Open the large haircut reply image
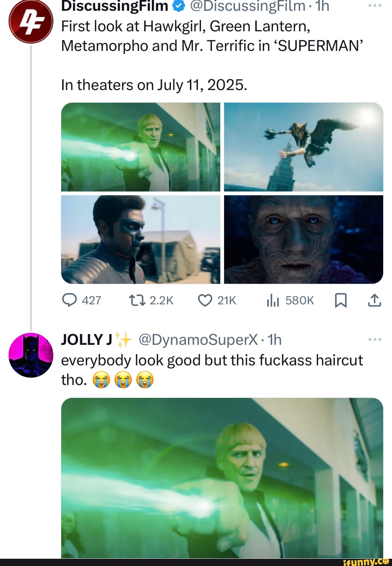The height and width of the screenshot is (566, 392). coord(222,478)
